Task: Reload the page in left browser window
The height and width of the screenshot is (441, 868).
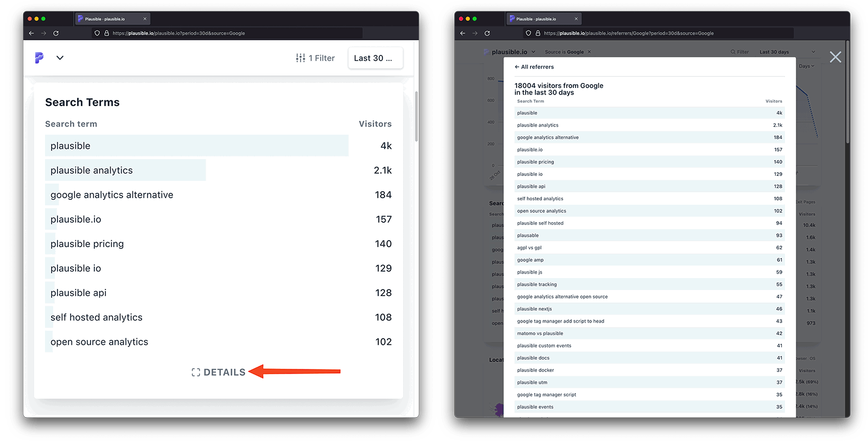Action: click(56, 33)
